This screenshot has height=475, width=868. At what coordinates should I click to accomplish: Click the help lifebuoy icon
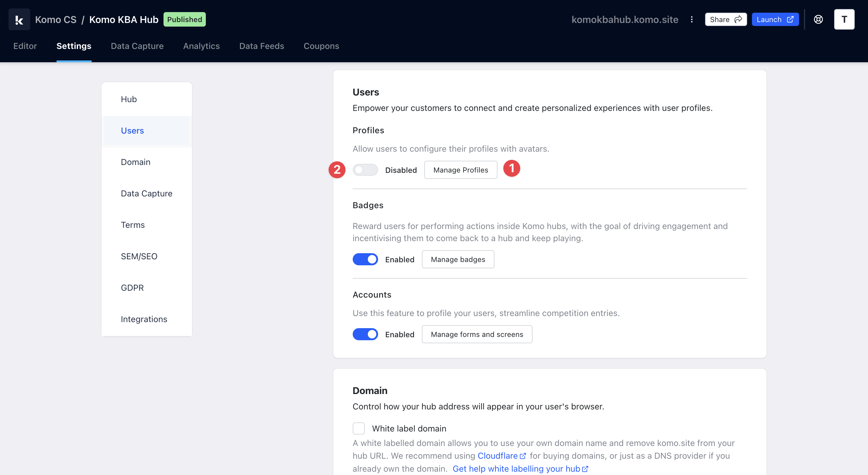[818, 20]
